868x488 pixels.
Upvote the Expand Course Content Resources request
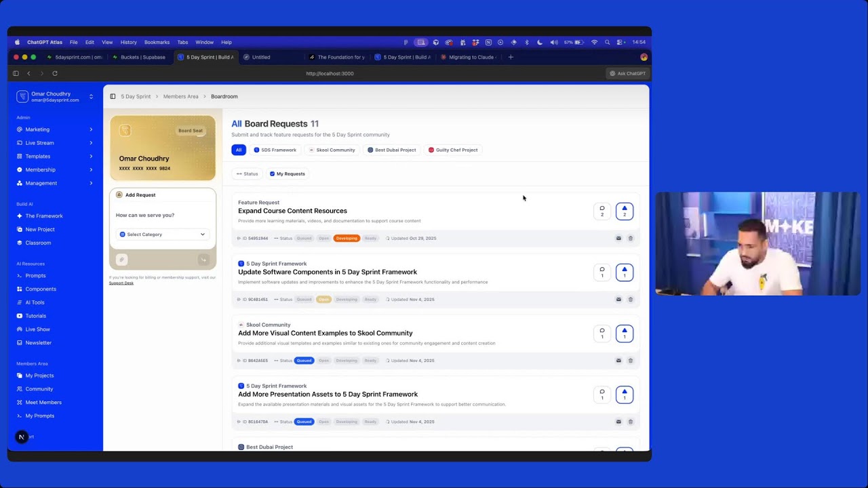625,211
